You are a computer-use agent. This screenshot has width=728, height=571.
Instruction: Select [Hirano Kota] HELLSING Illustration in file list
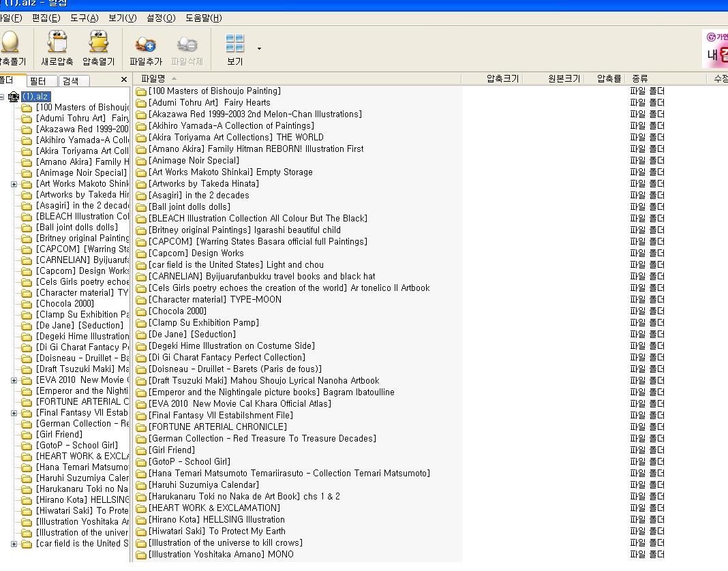click(216, 519)
